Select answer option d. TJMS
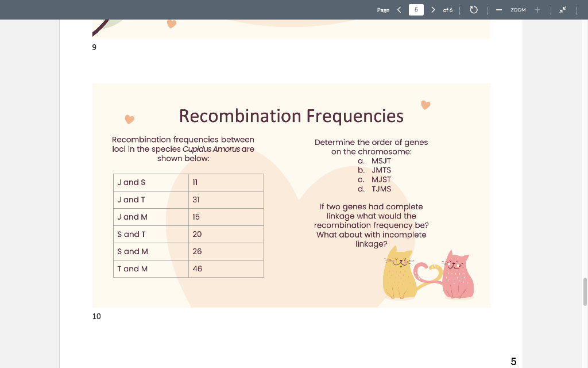Image resolution: width=588 pixels, height=368 pixels. pyautogui.click(x=380, y=189)
